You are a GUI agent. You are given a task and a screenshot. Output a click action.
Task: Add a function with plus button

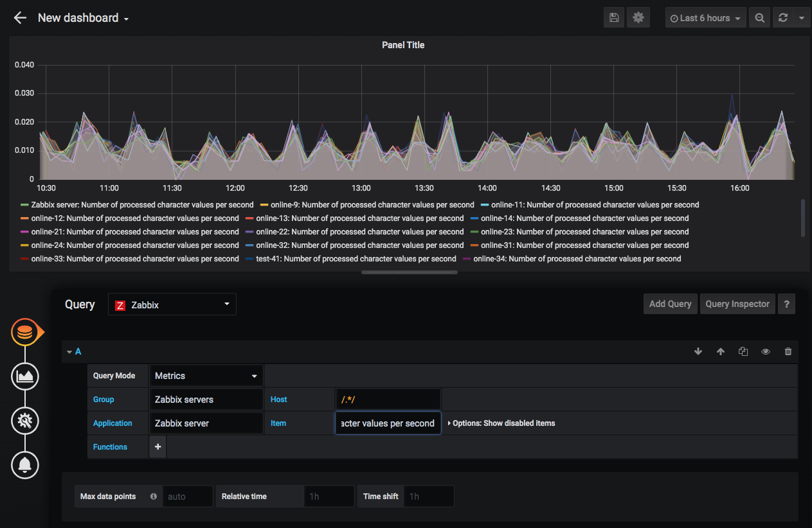click(158, 447)
